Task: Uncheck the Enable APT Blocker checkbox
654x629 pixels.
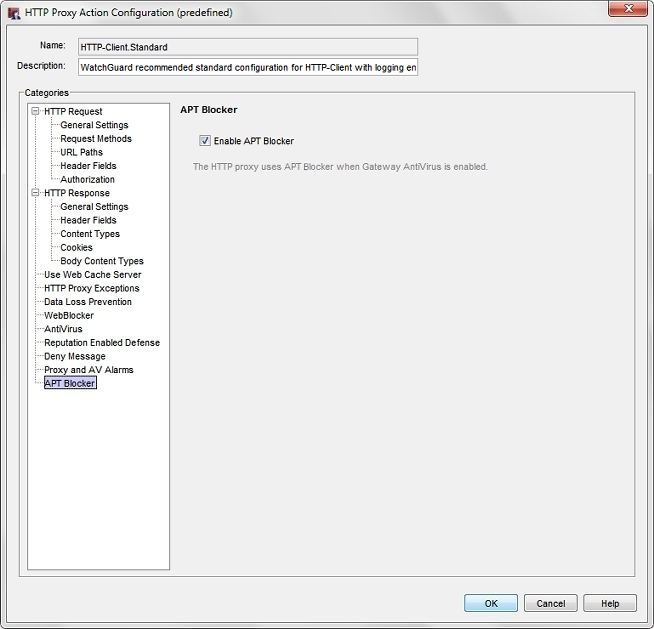Action: (204, 141)
